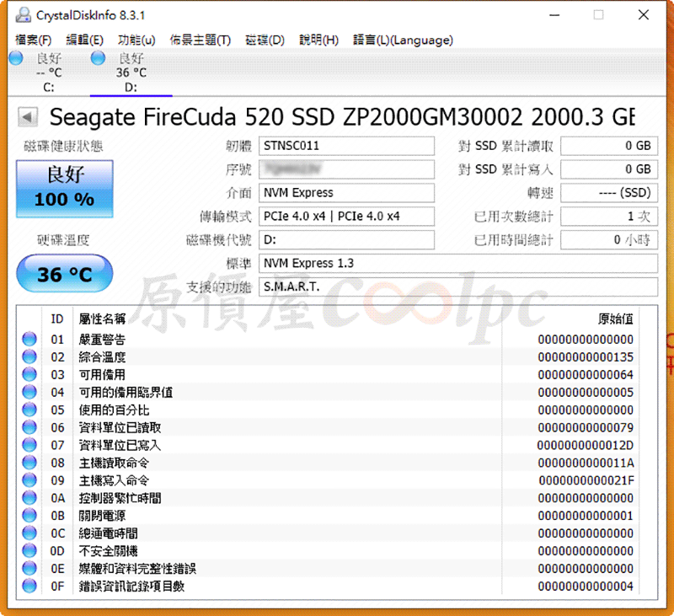Click status orb for attribute 0D 不安全關機

[x=29, y=550]
